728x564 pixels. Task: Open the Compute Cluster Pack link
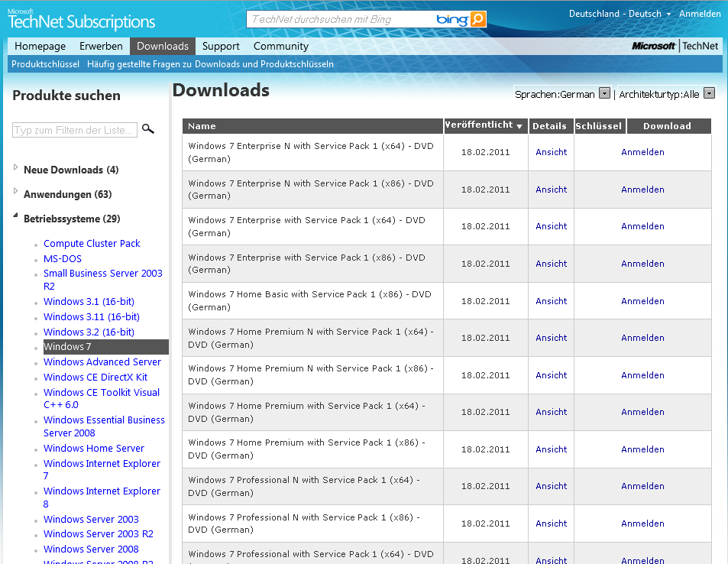coord(92,244)
